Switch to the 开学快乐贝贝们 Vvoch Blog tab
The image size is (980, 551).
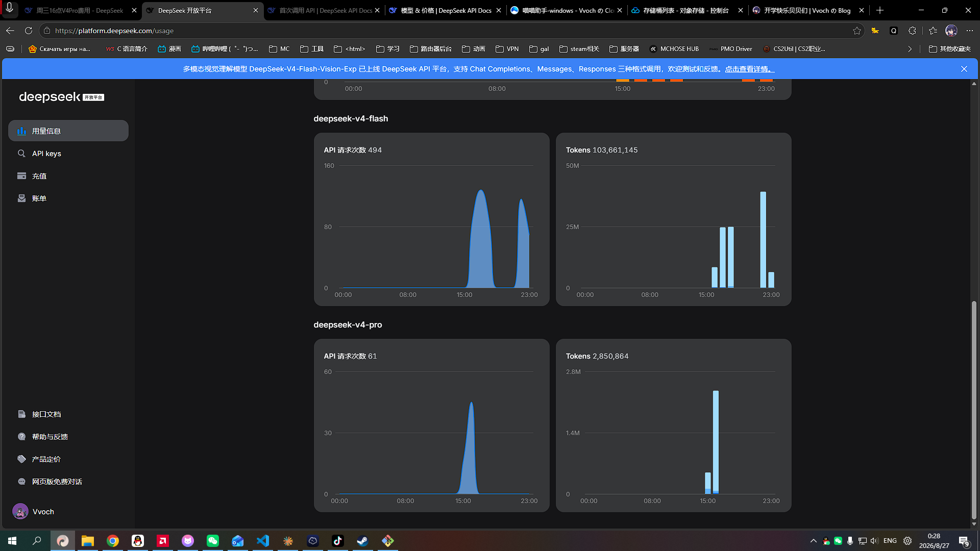pyautogui.click(x=808, y=10)
